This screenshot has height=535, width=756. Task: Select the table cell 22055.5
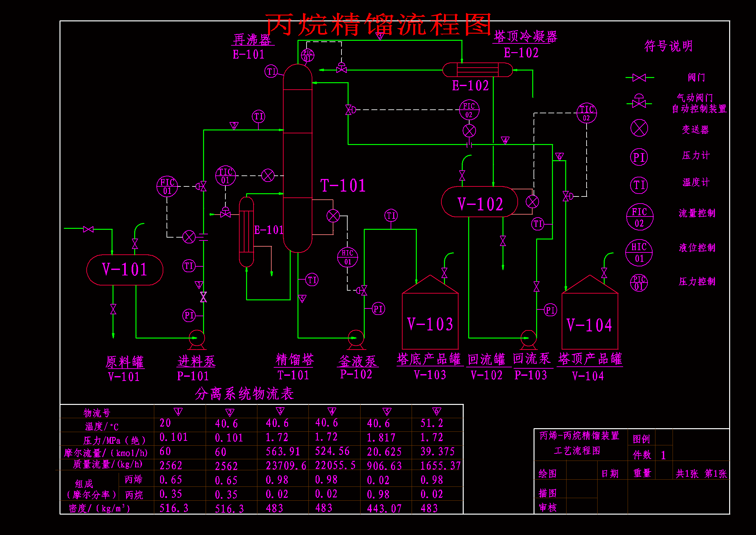click(335, 465)
